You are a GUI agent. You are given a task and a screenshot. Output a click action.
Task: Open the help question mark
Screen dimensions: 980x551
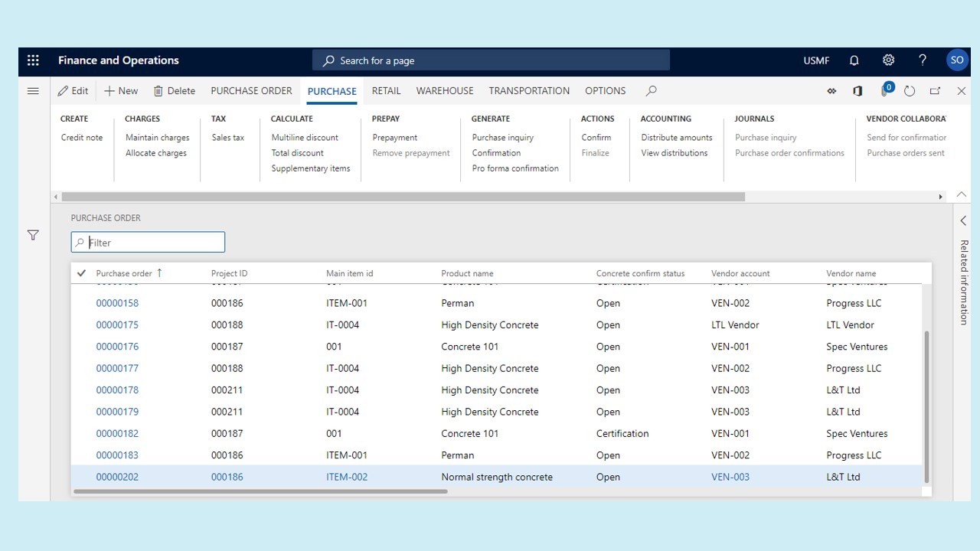pyautogui.click(x=923, y=60)
